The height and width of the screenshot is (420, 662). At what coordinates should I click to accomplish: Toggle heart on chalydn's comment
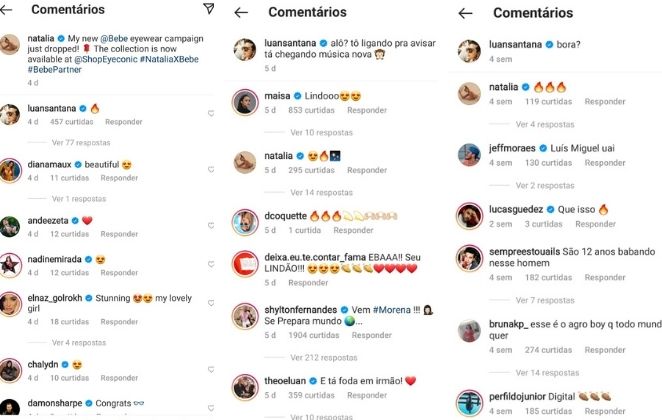(211, 369)
